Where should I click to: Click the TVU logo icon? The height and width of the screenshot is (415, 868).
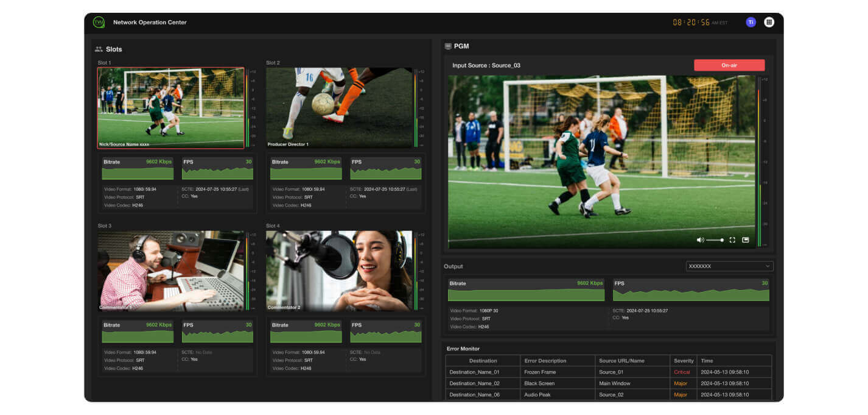[99, 23]
